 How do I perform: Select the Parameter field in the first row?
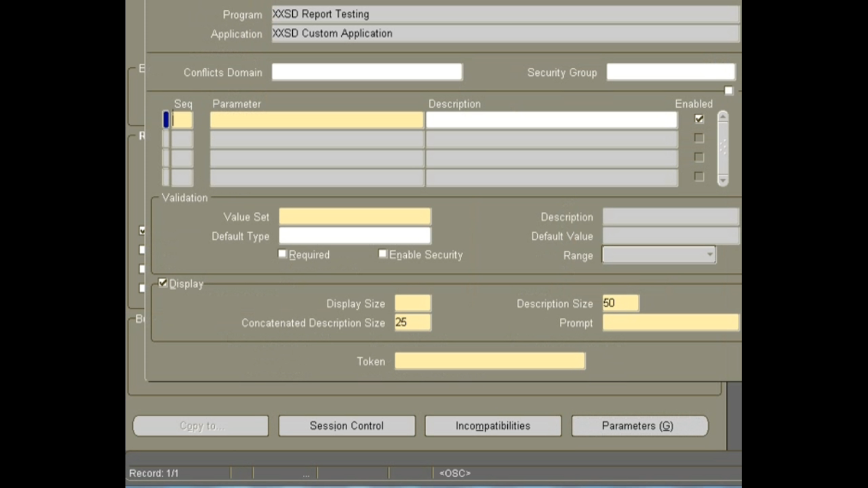pyautogui.click(x=316, y=119)
